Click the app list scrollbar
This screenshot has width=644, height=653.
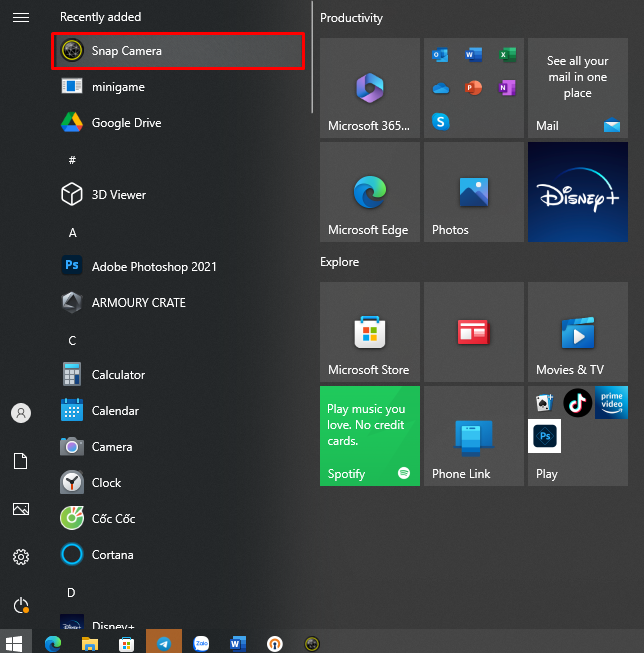[x=312, y=57]
